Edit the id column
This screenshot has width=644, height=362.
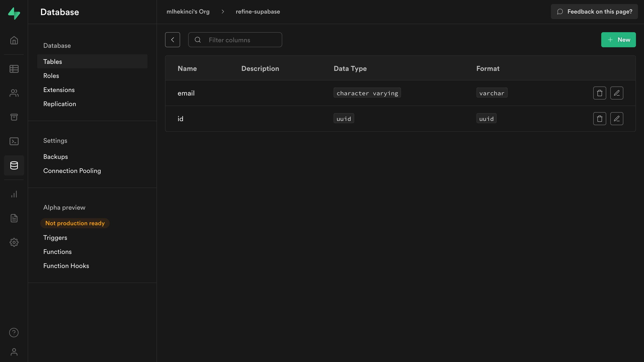click(617, 119)
